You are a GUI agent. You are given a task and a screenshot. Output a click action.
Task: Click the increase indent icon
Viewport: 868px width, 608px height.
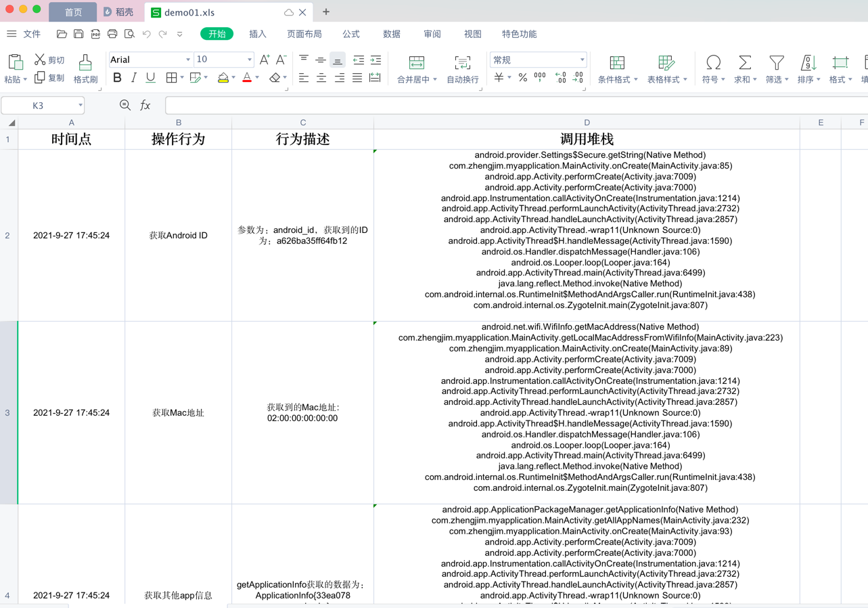coord(375,60)
